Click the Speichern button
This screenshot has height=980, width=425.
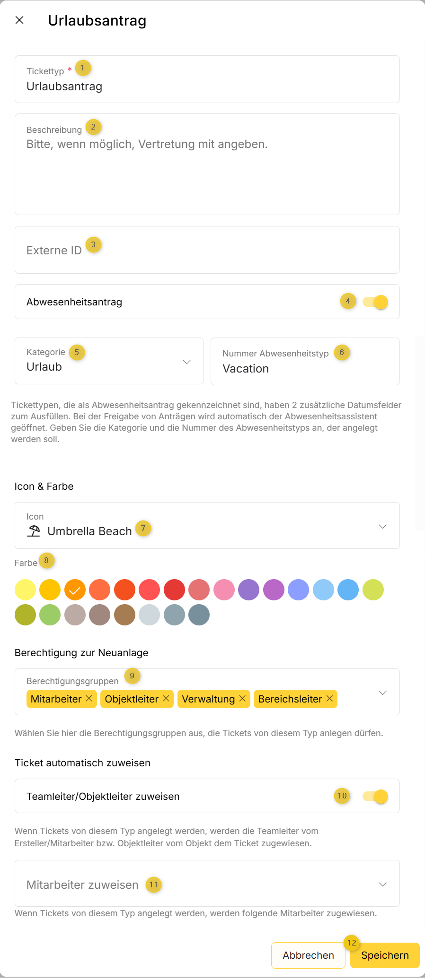(x=384, y=955)
